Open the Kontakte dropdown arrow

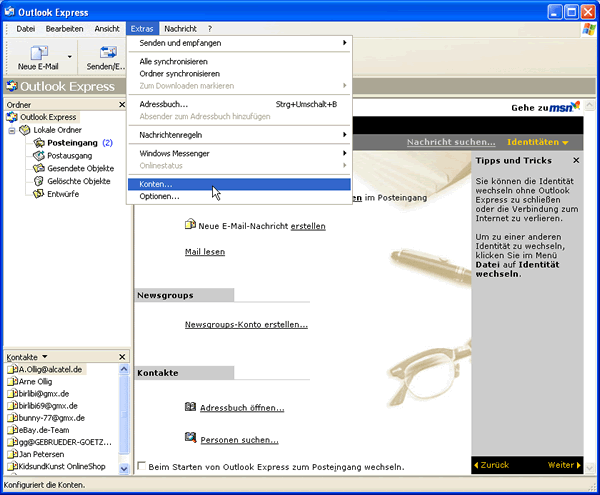point(44,357)
